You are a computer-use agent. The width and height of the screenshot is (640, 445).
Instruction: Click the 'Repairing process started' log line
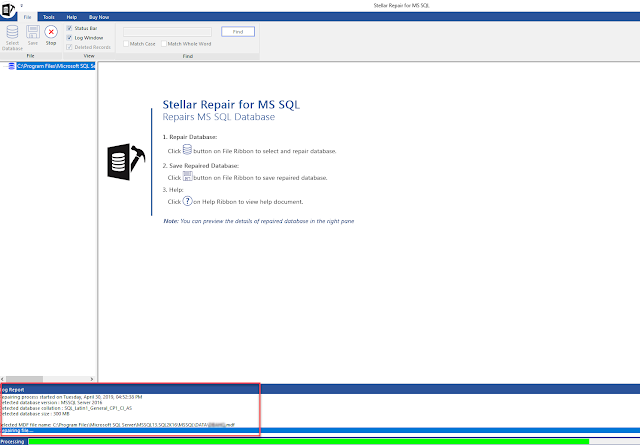(x=71, y=397)
